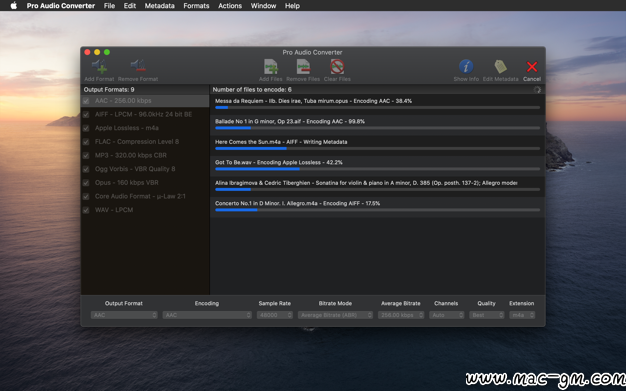The image size is (626, 391).
Task: Click Ballade No 1 progress bar
Action: (377, 128)
